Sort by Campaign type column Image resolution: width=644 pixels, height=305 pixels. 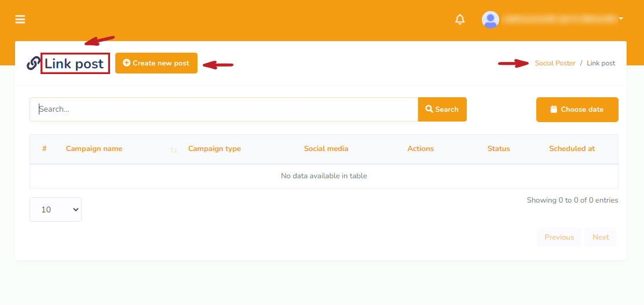(214, 149)
